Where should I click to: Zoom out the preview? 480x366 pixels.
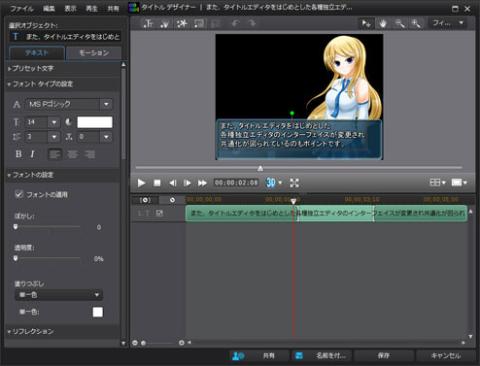tap(399, 23)
